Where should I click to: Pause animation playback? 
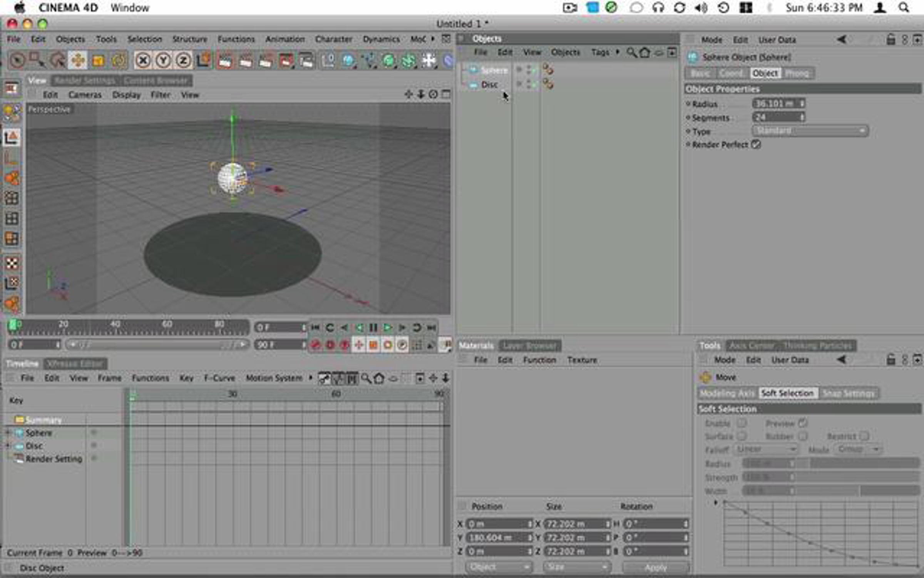(x=373, y=328)
